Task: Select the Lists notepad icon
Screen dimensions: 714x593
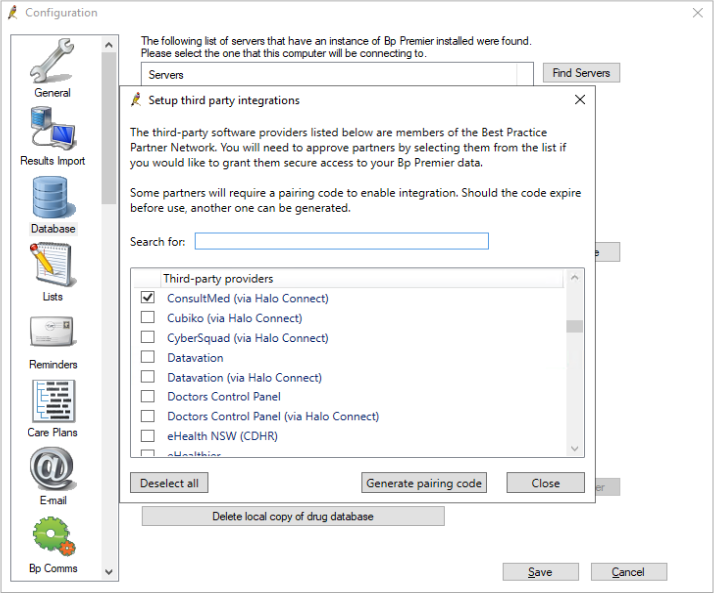Action: tap(52, 266)
